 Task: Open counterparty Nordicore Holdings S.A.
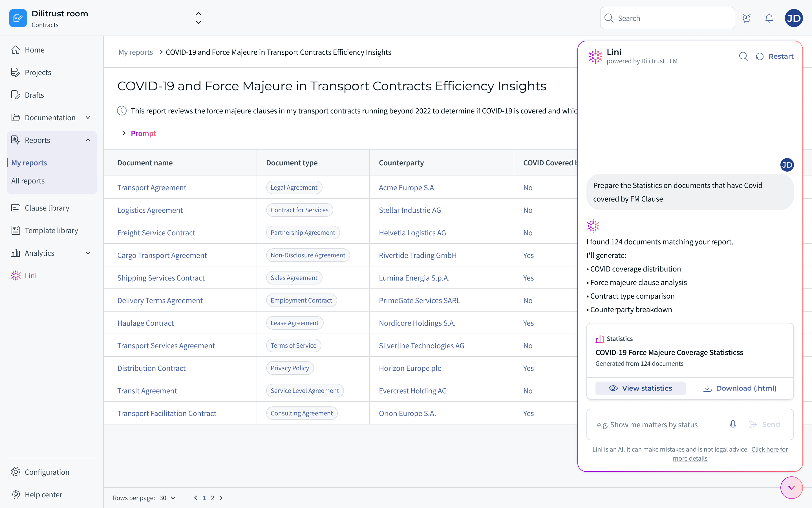point(417,323)
